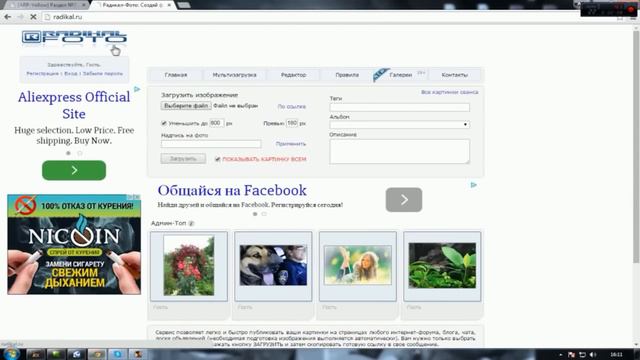The height and width of the screenshot is (360, 640).
Task: Select second carousel dot in Facebook ad
Action: pyautogui.click(x=264, y=214)
